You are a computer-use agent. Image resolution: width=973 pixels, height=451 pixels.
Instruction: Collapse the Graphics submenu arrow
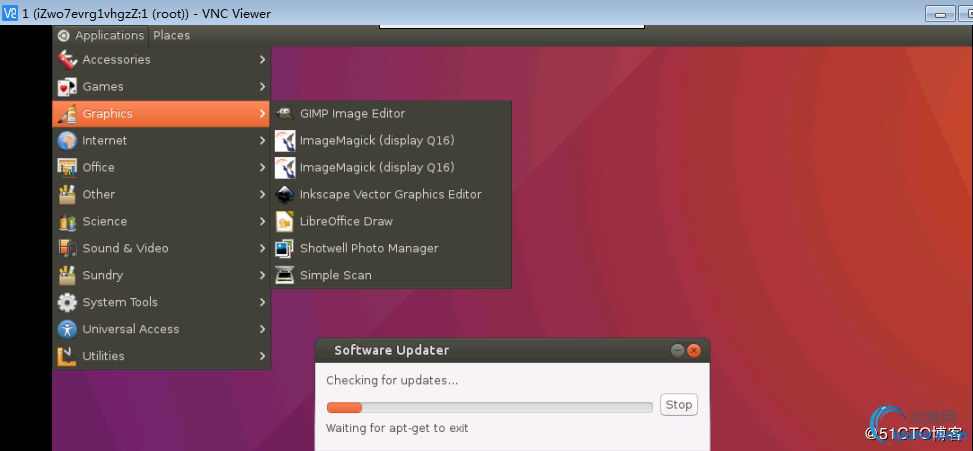(x=262, y=114)
